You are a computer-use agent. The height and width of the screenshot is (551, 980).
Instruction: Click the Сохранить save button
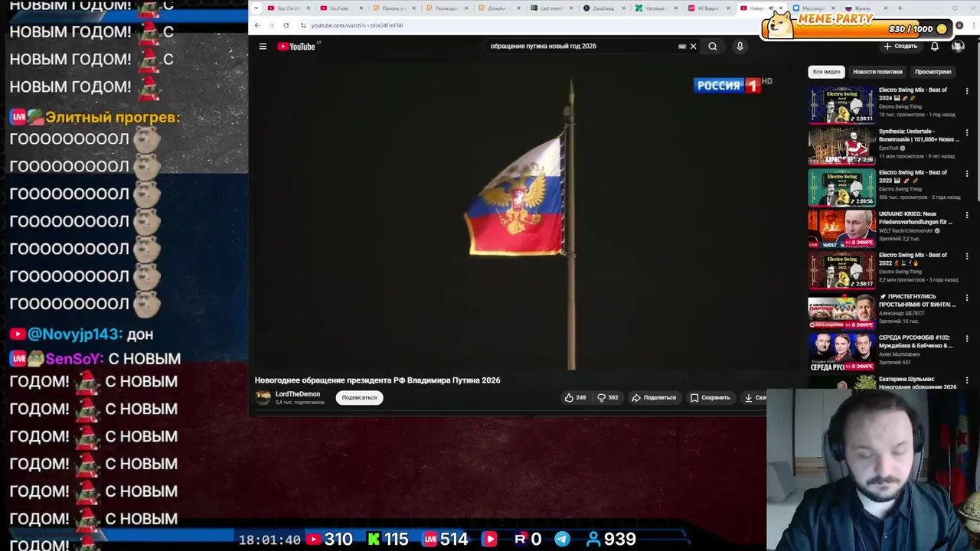coord(710,398)
